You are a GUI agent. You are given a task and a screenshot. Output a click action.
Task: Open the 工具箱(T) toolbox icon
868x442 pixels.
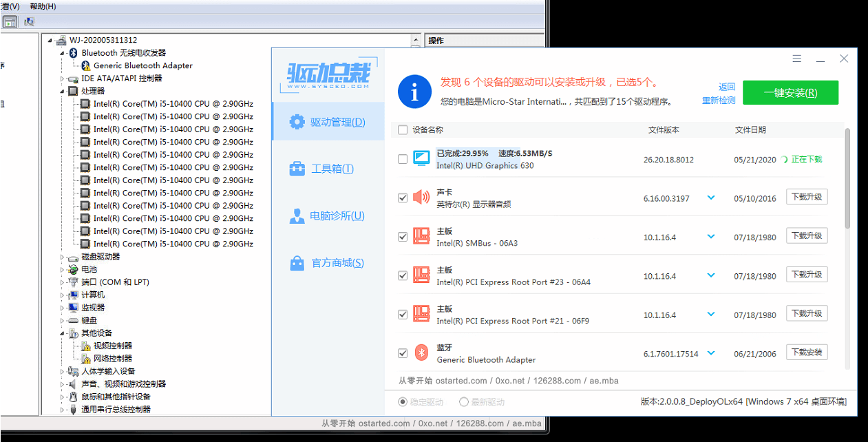pyautogui.click(x=297, y=169)
